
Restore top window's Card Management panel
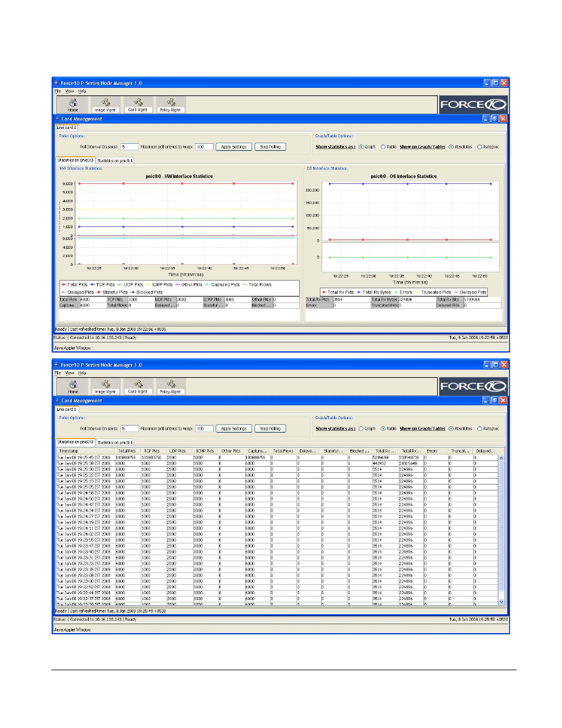494,118
